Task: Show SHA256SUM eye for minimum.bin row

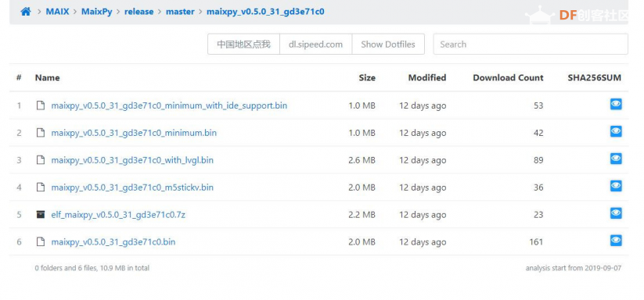Action: (x=616, y=131)
